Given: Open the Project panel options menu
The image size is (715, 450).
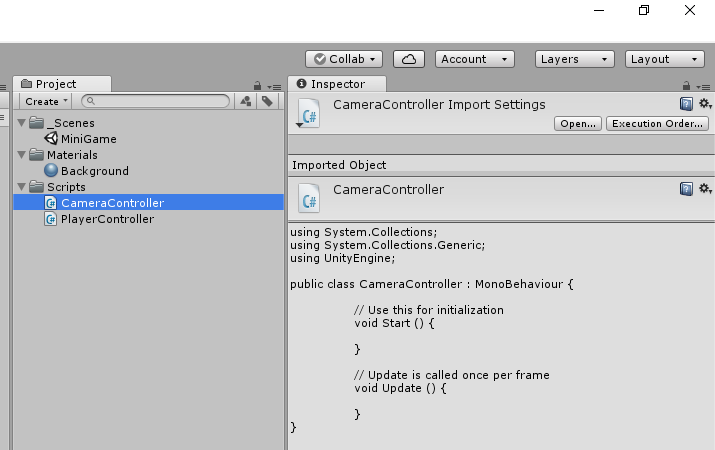Looking at the screenshot, I should click(x=275, y=87).
